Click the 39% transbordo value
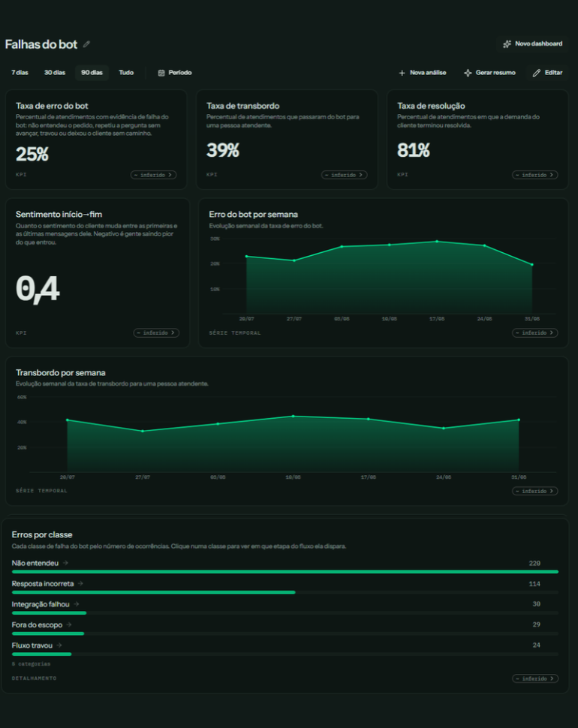The image size is (578, 728). point(223,150)
